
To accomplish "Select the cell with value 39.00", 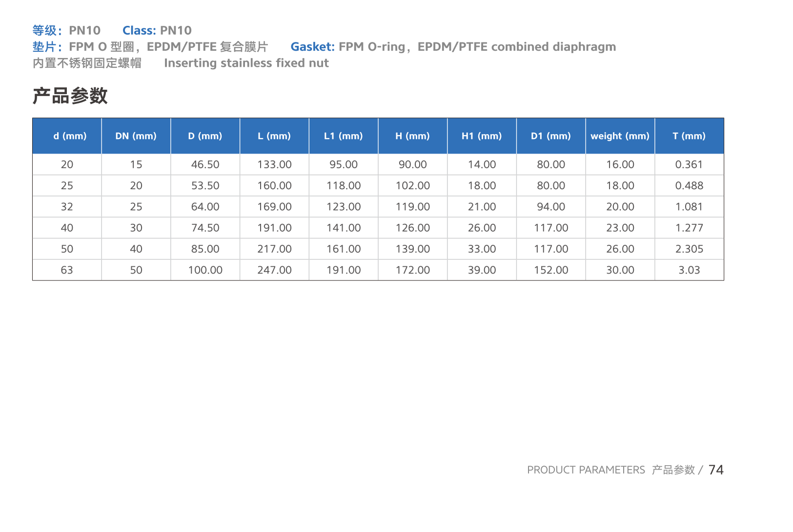I will [482, 270].
